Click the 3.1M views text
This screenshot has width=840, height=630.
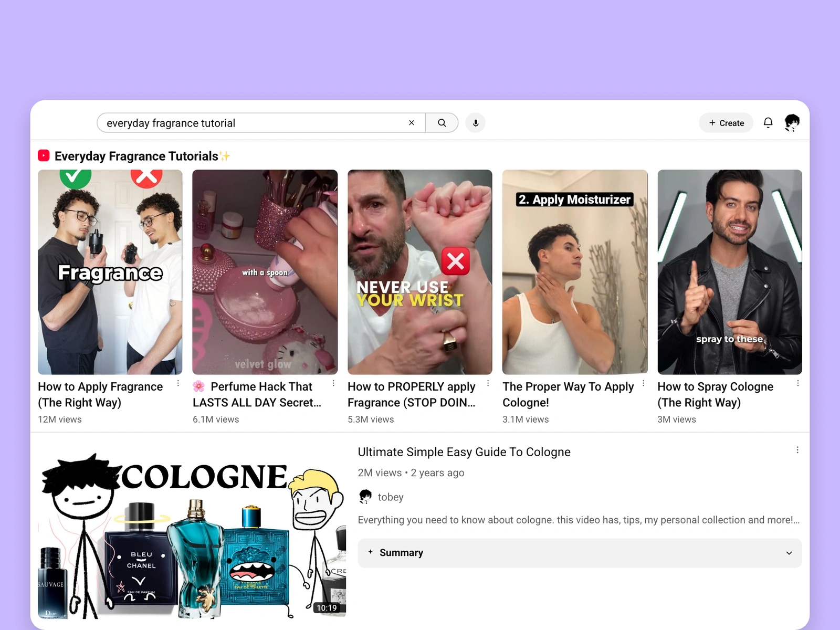pyautogui.click(x=526, y=419)
